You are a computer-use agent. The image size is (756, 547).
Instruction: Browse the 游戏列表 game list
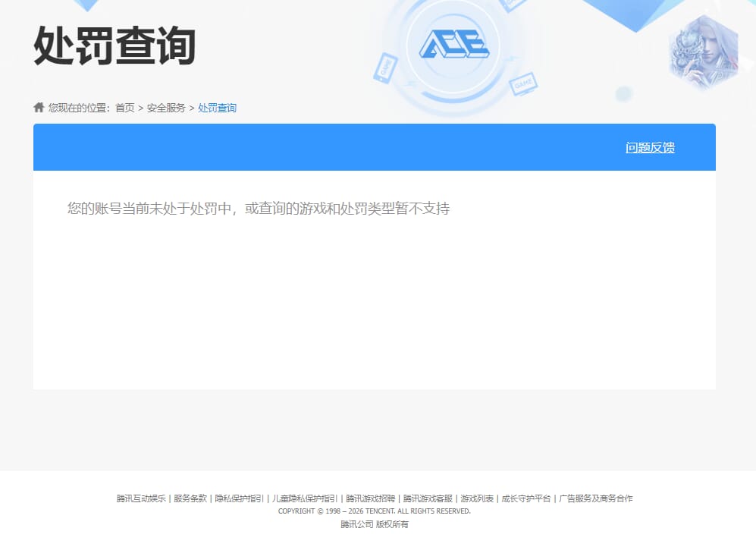(476, 498)
